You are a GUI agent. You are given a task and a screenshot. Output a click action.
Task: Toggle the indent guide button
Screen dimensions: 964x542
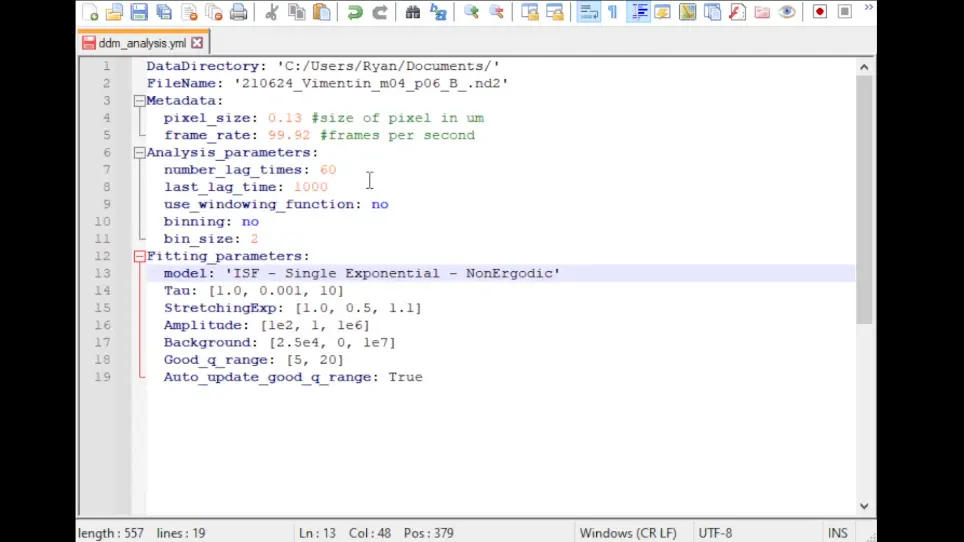[639, 12]
